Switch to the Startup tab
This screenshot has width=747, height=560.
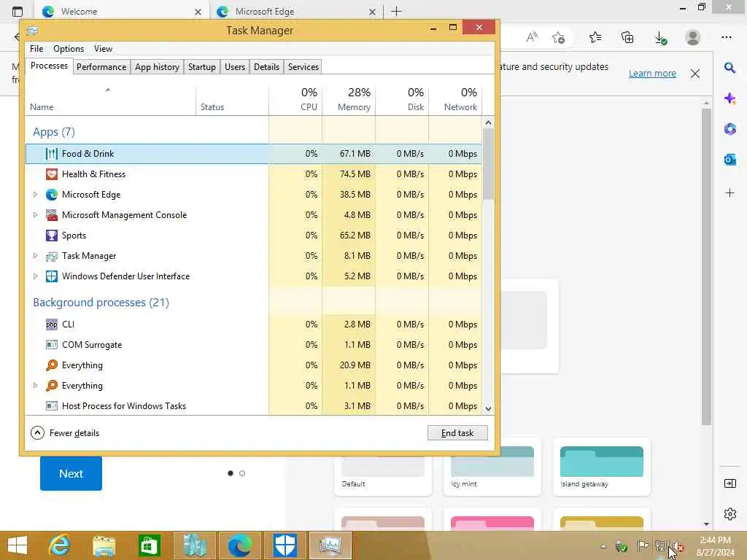[201, 67]
